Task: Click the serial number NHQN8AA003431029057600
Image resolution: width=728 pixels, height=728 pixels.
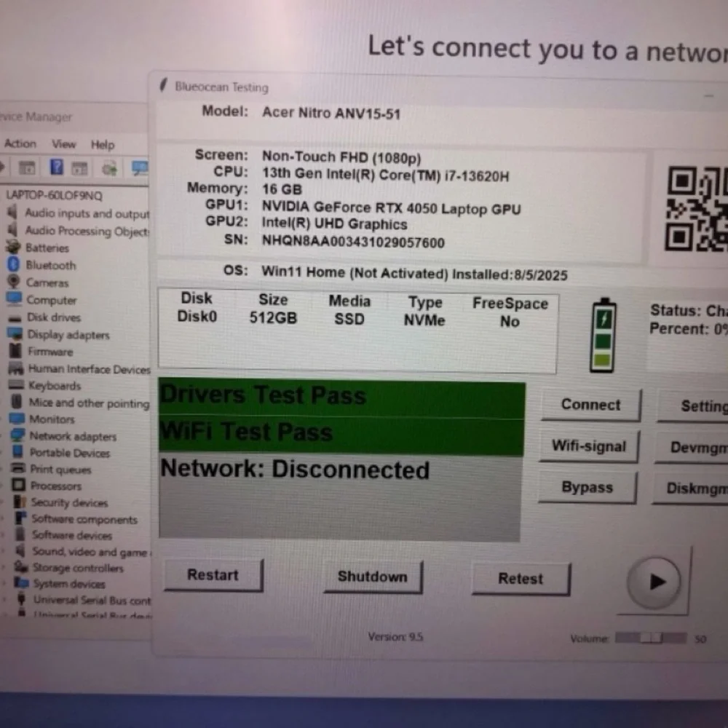Action: click(x=353, y=242)
